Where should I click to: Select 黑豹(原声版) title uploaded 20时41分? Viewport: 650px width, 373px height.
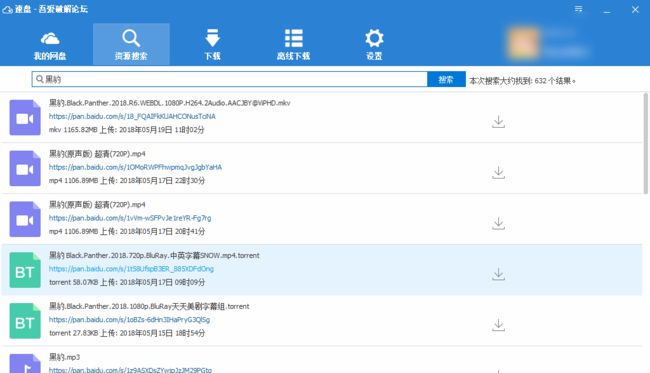97,205
